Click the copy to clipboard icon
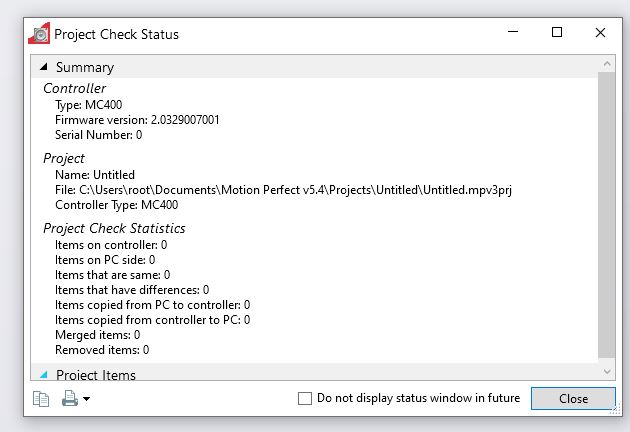The height and width of the screenshot is (432, 630). 41,399
